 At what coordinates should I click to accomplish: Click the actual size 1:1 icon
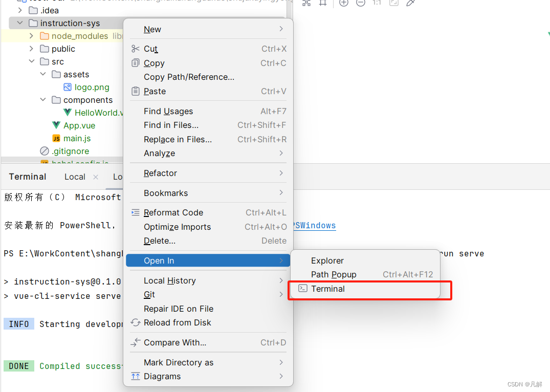(377, 3)
